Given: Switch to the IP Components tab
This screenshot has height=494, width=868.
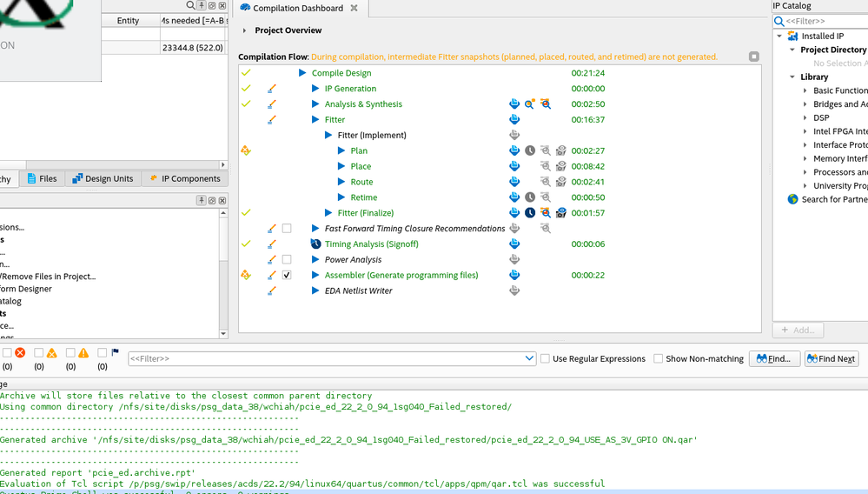Looking at the screenshot, I should 184,178.
